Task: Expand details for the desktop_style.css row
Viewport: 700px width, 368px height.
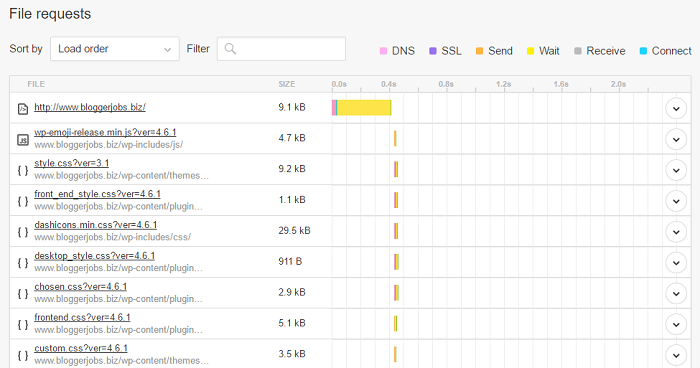Action: click(676, 263)
